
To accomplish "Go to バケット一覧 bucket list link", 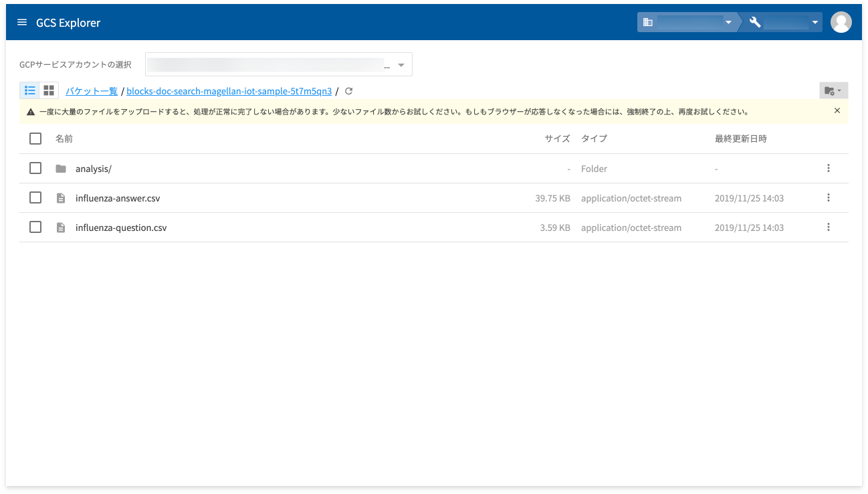I will [x=92, y=91].
